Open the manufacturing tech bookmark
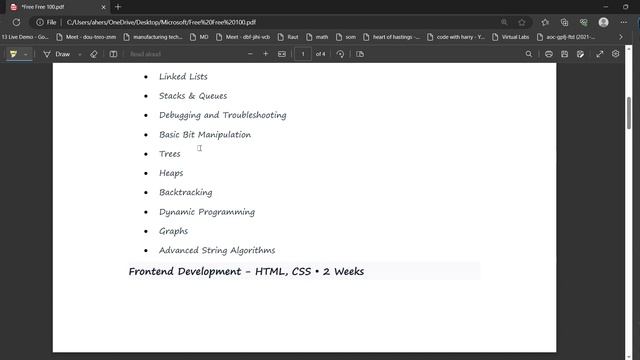640x360 pixels. [153, 37]
